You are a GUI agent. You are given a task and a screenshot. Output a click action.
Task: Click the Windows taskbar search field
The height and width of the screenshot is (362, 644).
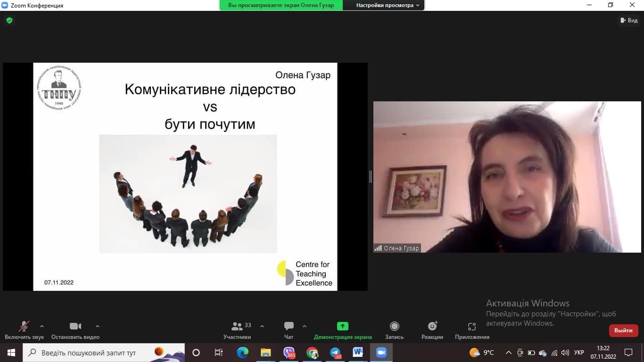click(x=94, y=353)
